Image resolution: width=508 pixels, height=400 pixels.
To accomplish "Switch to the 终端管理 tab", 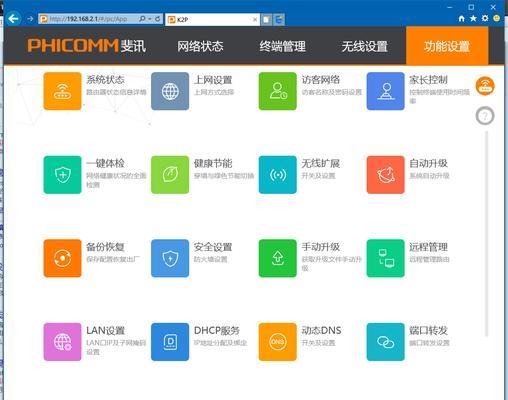I will 282,46.
